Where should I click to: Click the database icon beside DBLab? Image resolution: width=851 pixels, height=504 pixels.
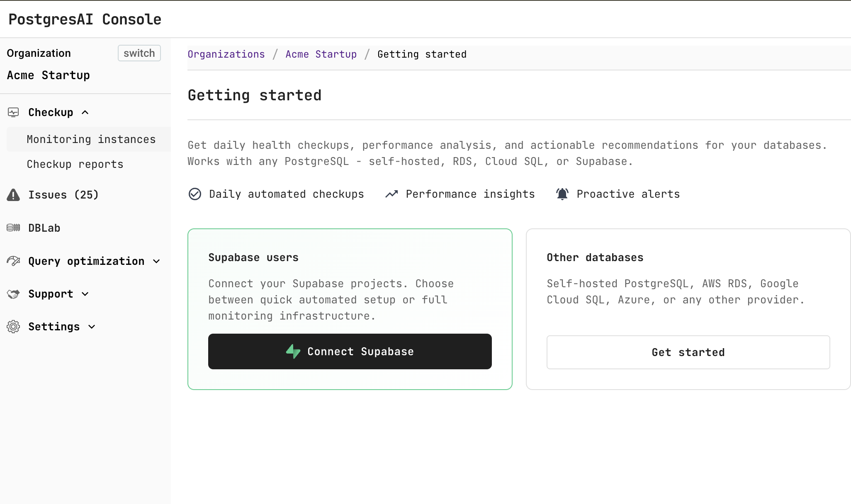point(13,227)
